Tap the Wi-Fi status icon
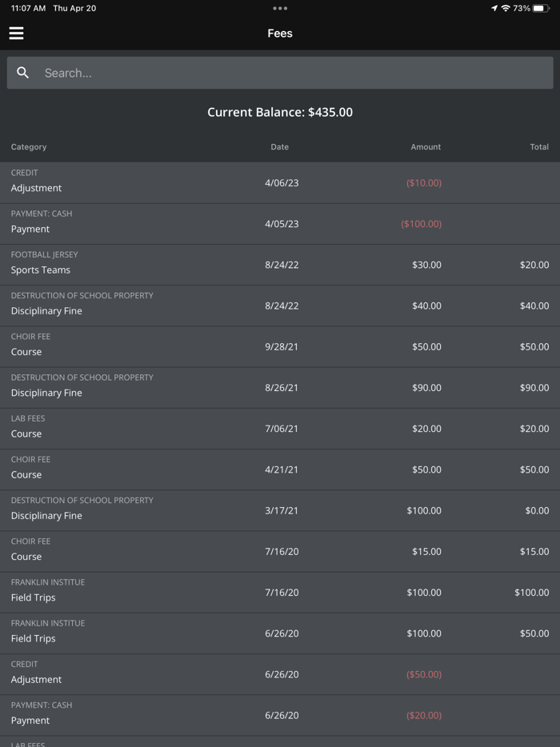Viewport: 560px width, 747px height. click(x=506, y=8)
